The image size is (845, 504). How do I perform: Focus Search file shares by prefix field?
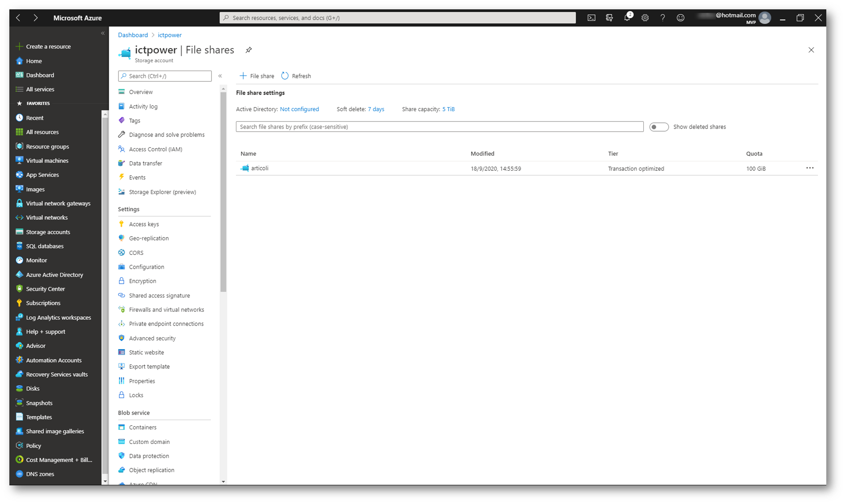pyautogui.click(x=439, y=127)
